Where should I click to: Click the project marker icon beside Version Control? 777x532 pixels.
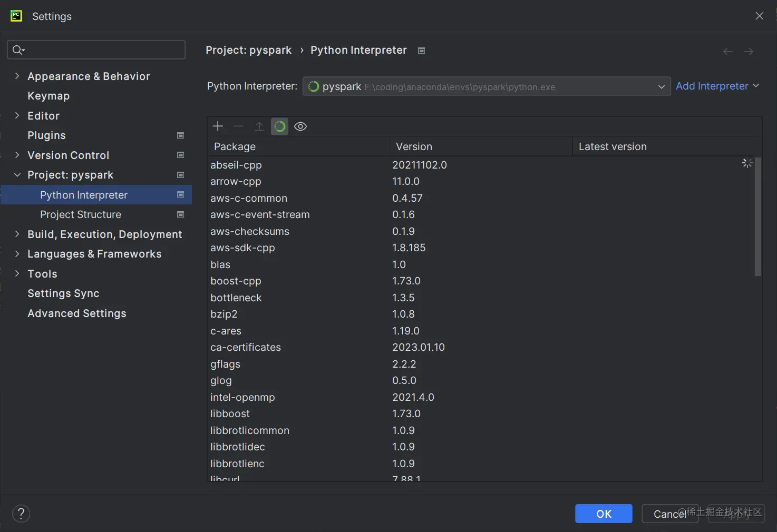[x=181, y=155]
